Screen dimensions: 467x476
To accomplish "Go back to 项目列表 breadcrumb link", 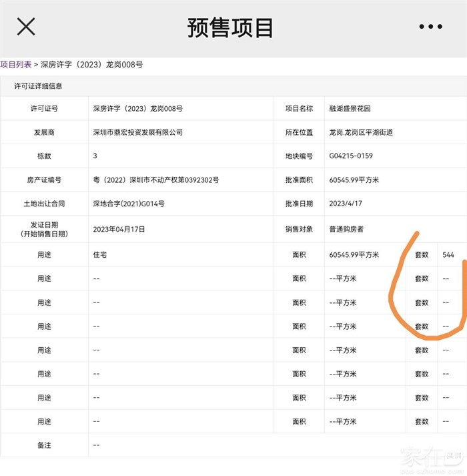I will [x=16, y=65].
